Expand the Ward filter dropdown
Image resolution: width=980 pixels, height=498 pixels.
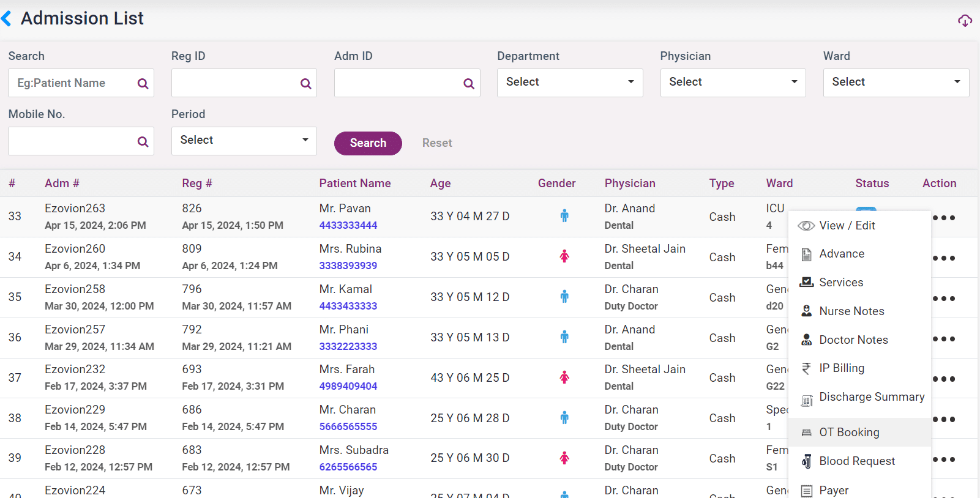[895, 83]
